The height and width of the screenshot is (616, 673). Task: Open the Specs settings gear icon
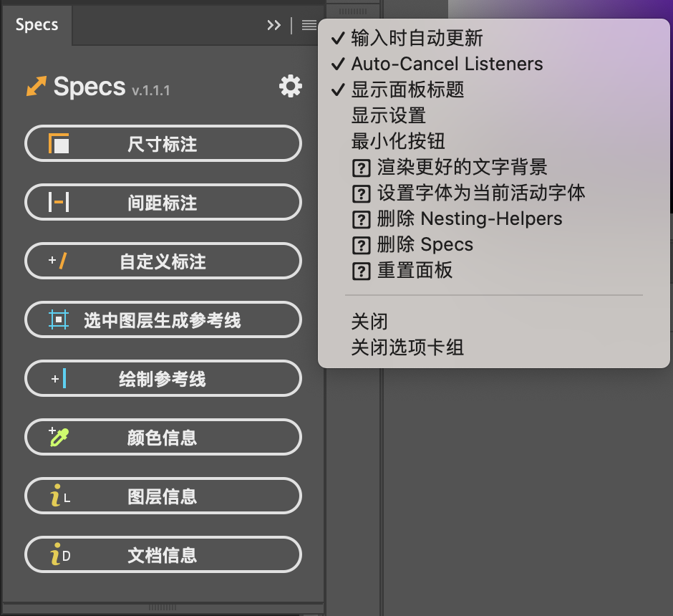coord(289,85)
